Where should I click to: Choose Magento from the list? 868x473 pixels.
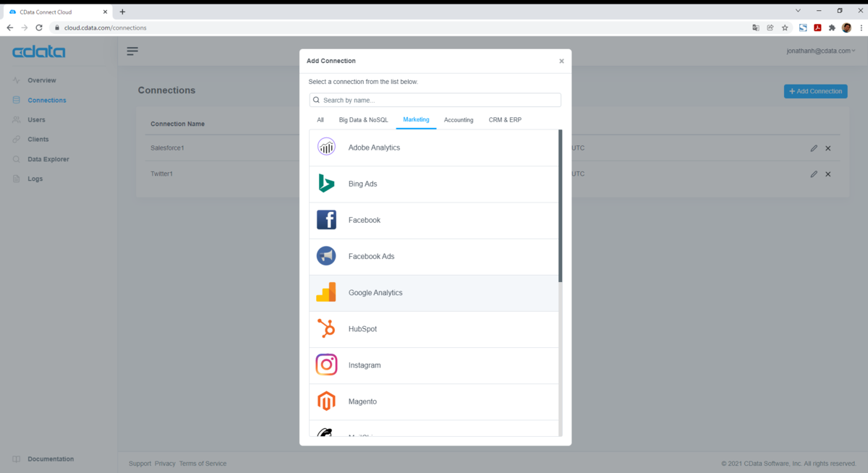point(434,401)
